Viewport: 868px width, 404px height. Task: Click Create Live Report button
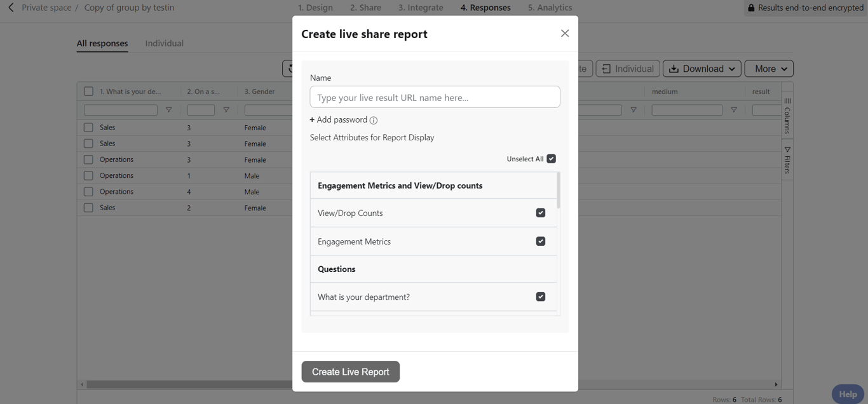click(350, 372)
